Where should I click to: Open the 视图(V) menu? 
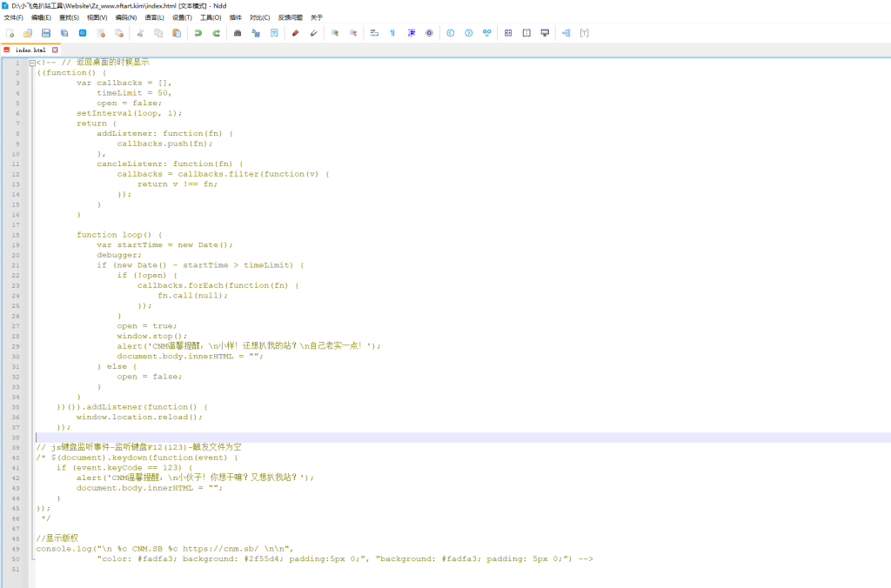click(97, 17)
